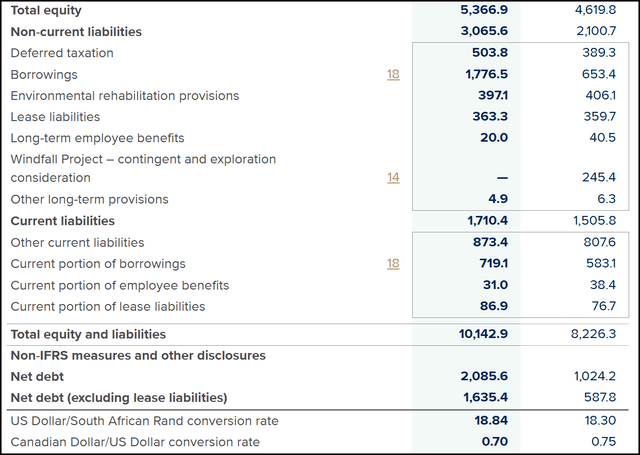Viewport: 640px width, 455px height.
Task: Select Windfall Project prior-year value 245.4
Action: pos(596,177)
